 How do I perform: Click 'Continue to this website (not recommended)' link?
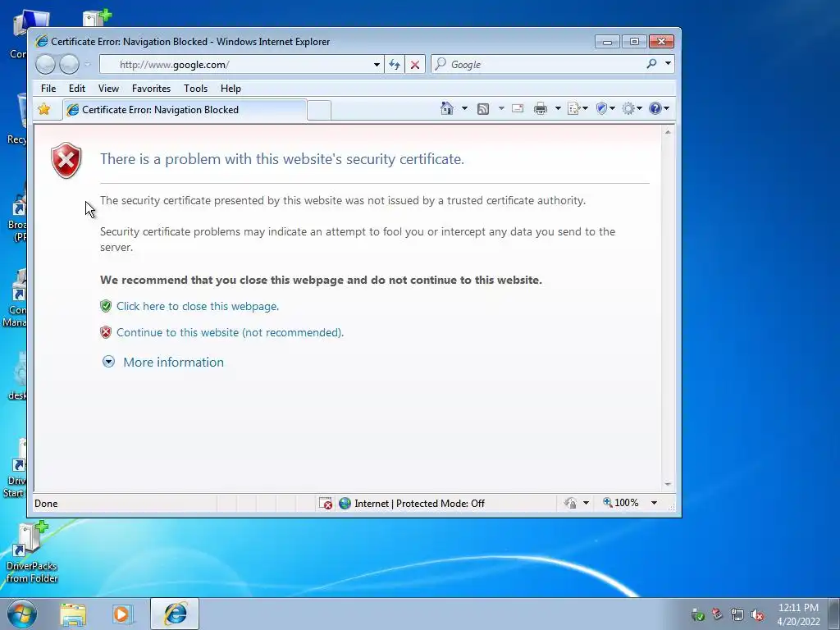[230, 333]
